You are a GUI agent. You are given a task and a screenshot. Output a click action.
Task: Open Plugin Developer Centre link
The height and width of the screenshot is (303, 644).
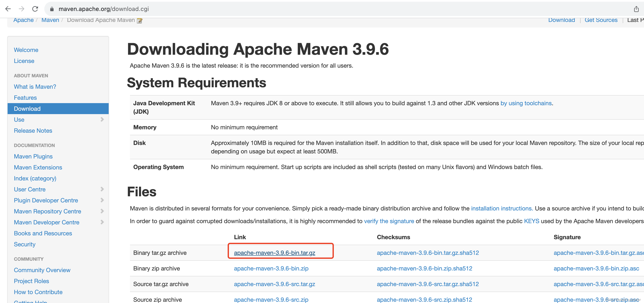46,200
